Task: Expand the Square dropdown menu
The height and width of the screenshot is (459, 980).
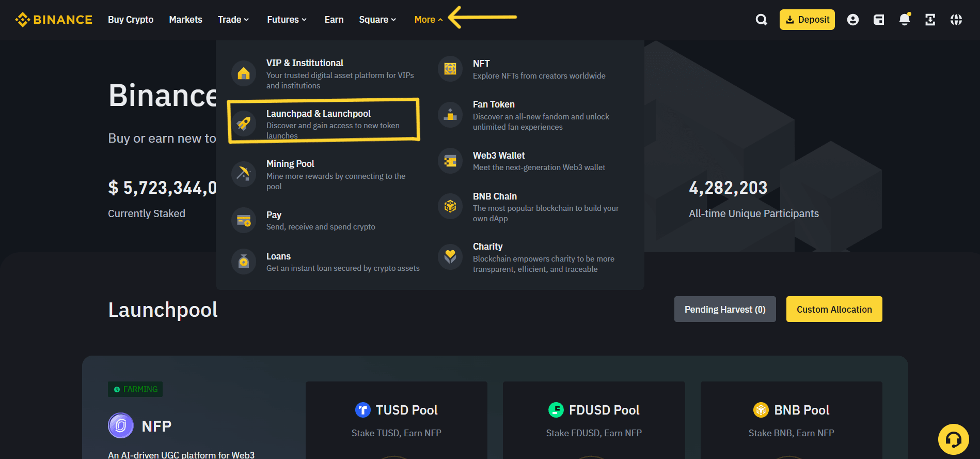Action: (x=378, y=20)
